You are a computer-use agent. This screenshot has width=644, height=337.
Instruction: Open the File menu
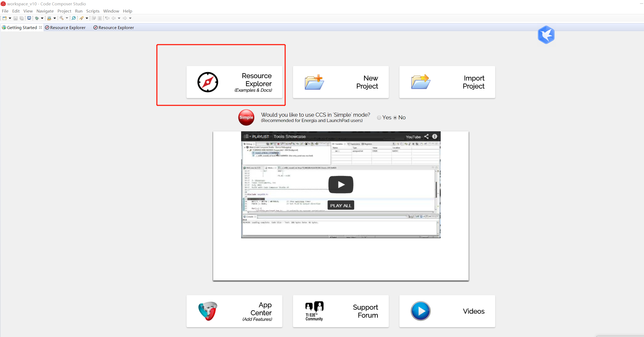[x=5, y=11]
